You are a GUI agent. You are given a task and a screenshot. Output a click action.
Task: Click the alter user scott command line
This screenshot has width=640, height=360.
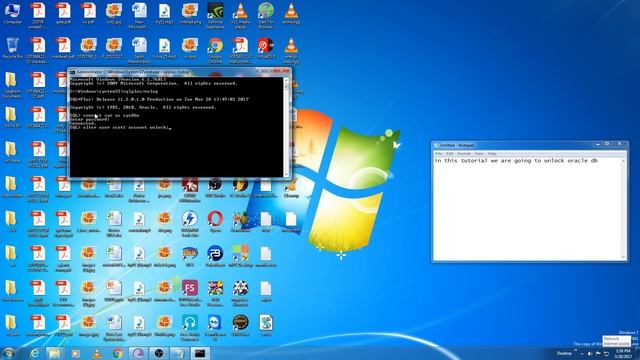pyautogui.click(x=120, y=128)
